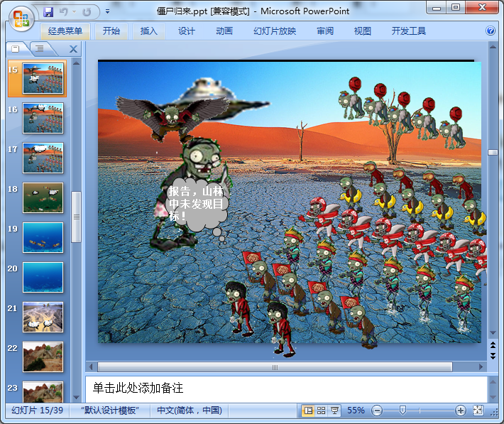The width and height of the screenshot is (504, 424).
Task: Switch to the 开始 ribbon tab
Action: point(111,31)
